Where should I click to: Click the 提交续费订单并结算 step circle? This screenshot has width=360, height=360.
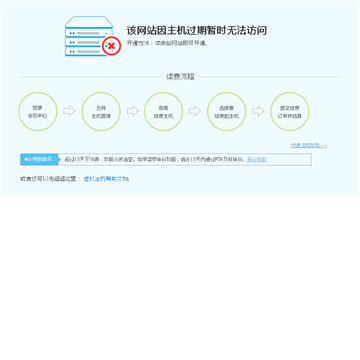[290, 111]
